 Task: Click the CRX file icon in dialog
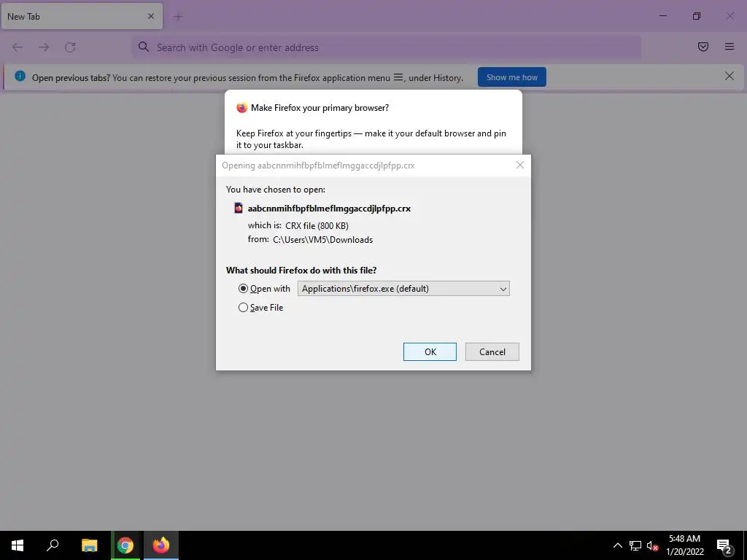[x=239, y=208]
